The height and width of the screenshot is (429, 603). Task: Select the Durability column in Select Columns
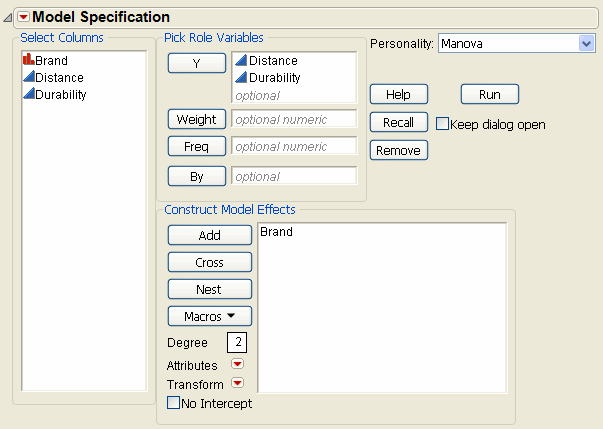60,94
